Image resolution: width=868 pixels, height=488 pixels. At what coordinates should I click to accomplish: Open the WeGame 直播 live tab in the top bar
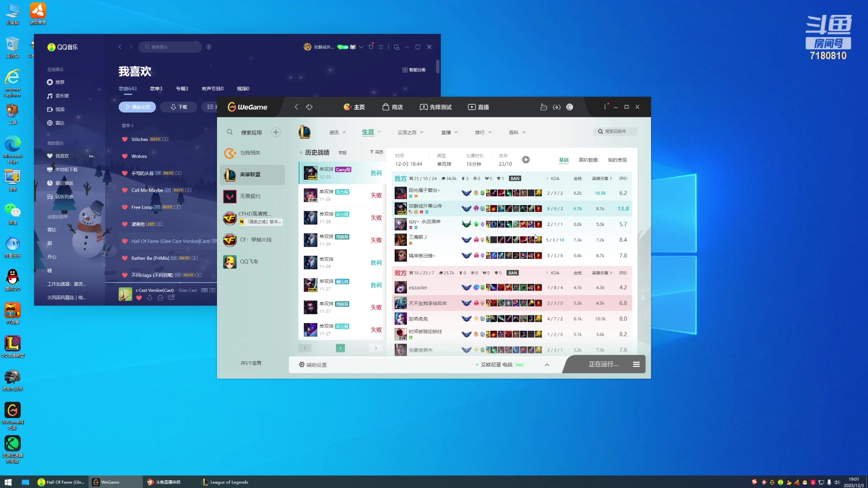478,107
